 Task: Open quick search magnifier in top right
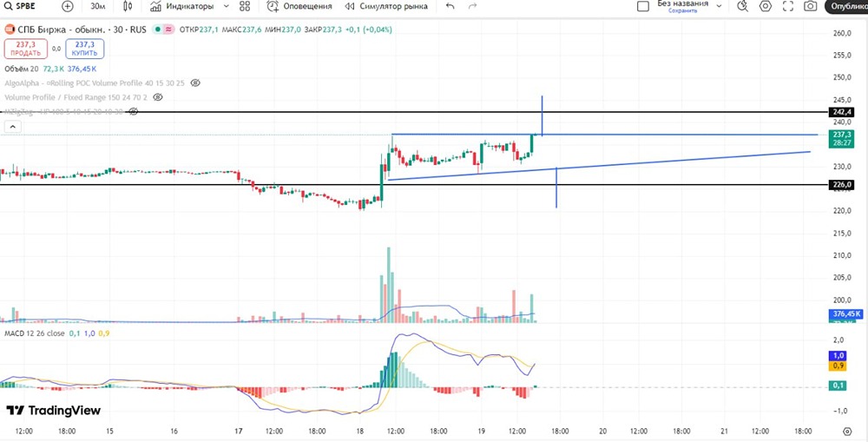click(743, 7)
